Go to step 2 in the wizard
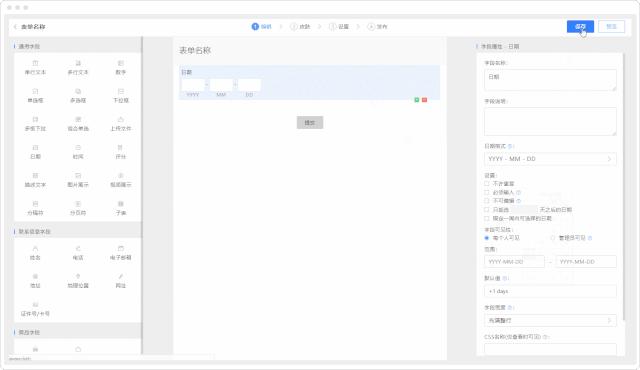The height and width of the screenshot is (370, 640). [300, 27]
